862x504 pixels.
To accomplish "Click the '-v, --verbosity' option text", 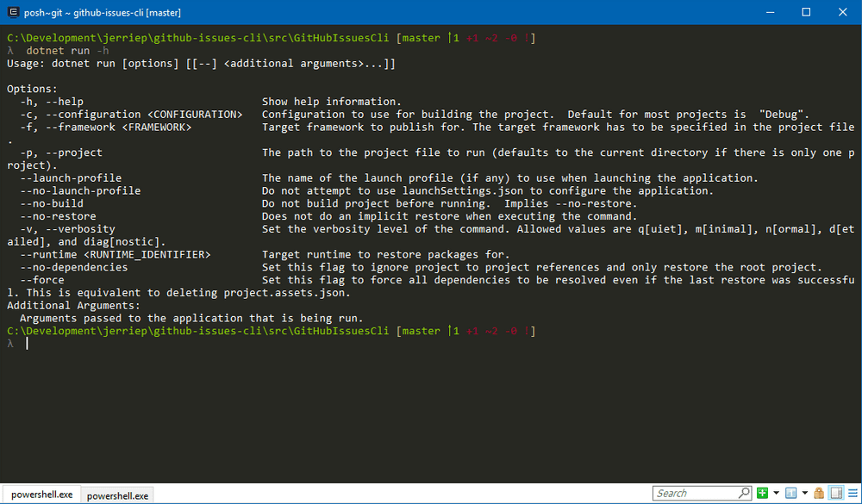I will [x=67, y=229].
